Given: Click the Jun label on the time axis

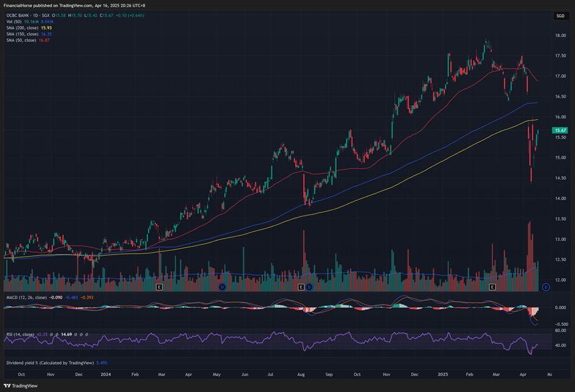Looking at the screenshot, I should click(x=245, y=374).
